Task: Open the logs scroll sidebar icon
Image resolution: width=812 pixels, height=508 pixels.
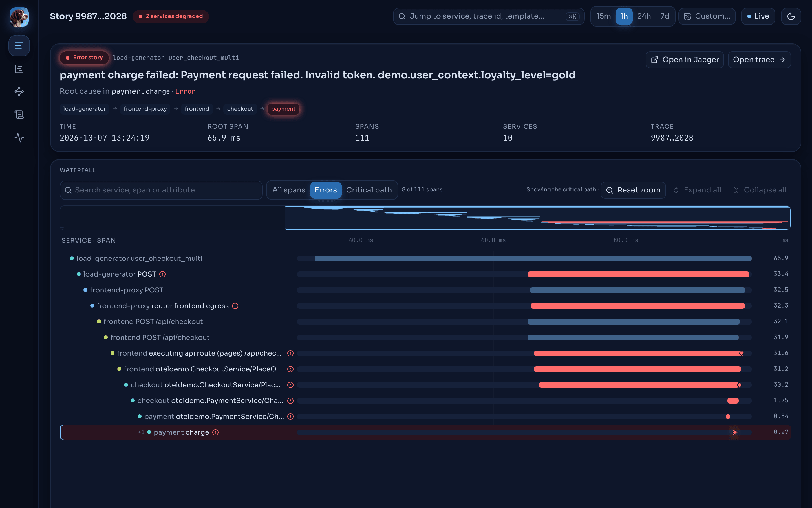Action: click(x=19, y=115)
